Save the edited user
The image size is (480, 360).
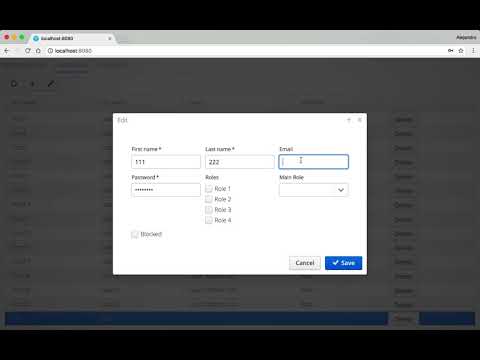pos(343,263)
